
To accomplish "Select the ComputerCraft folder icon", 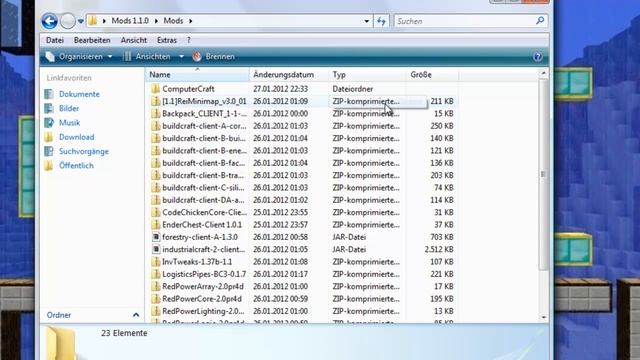I will pyautogui.click(x=155, y=89).
